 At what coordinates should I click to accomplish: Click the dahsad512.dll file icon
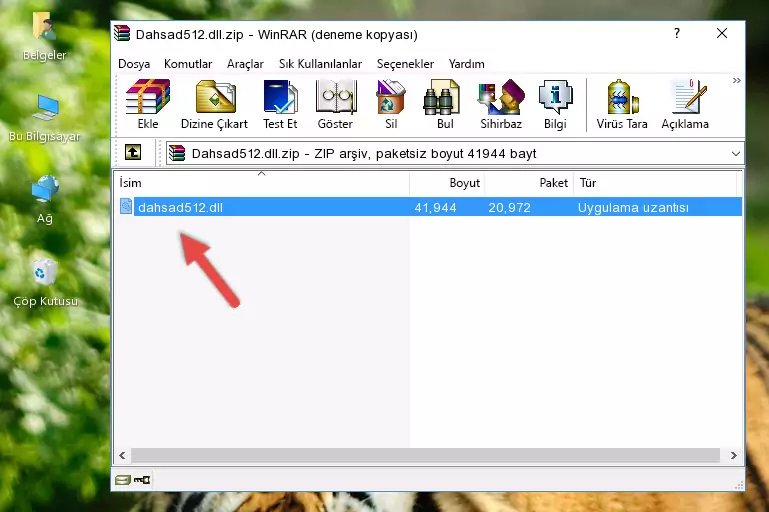pos(126,206)
